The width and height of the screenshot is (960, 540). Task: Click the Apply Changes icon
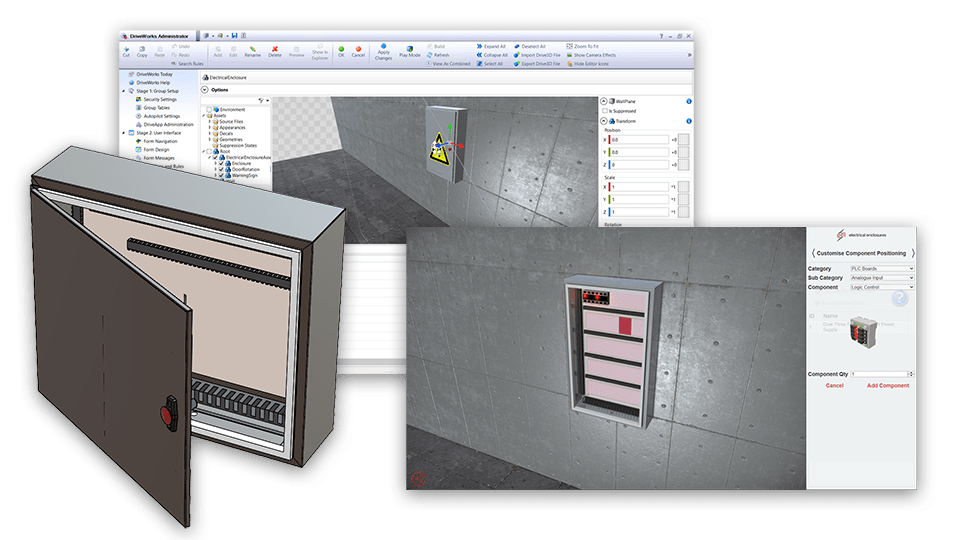click(383, 52)
